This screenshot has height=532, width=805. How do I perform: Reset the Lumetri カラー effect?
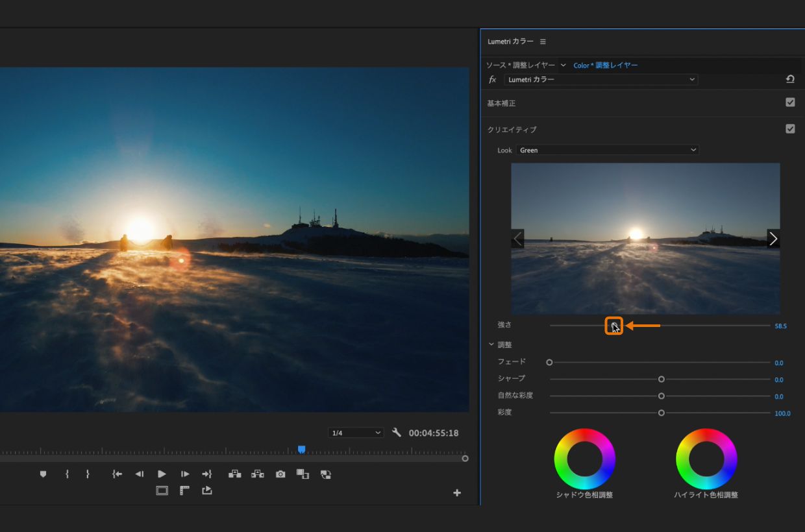tap(790, 79)
